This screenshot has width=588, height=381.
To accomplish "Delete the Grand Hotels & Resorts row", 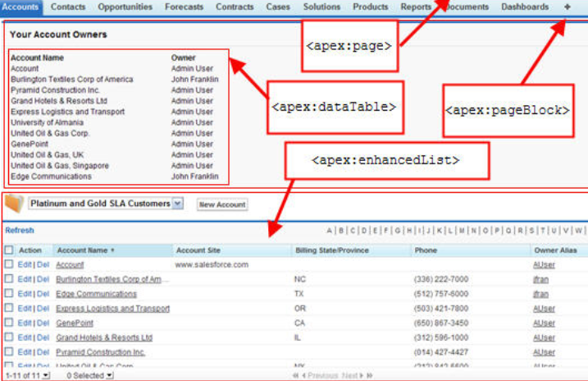I will [x=43, y=337].
